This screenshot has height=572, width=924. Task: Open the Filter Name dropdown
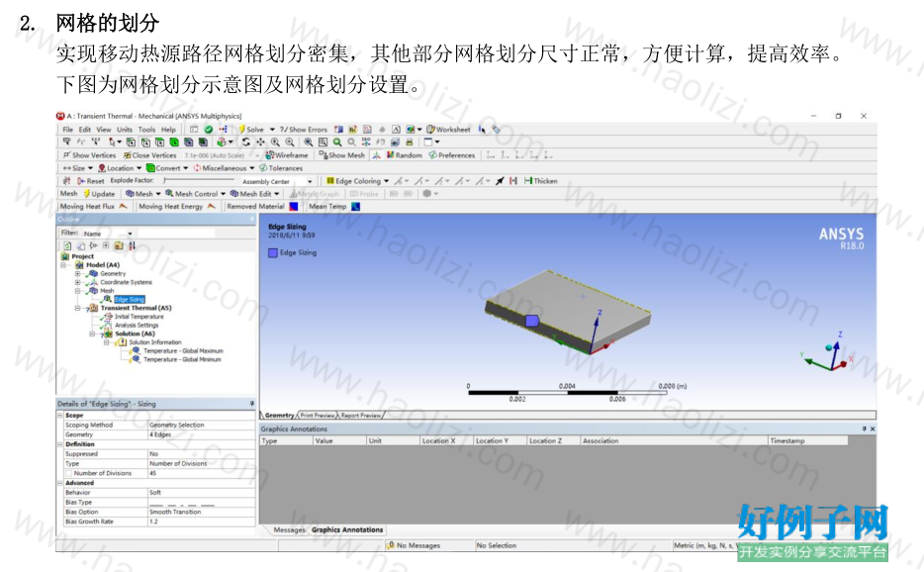130,234
